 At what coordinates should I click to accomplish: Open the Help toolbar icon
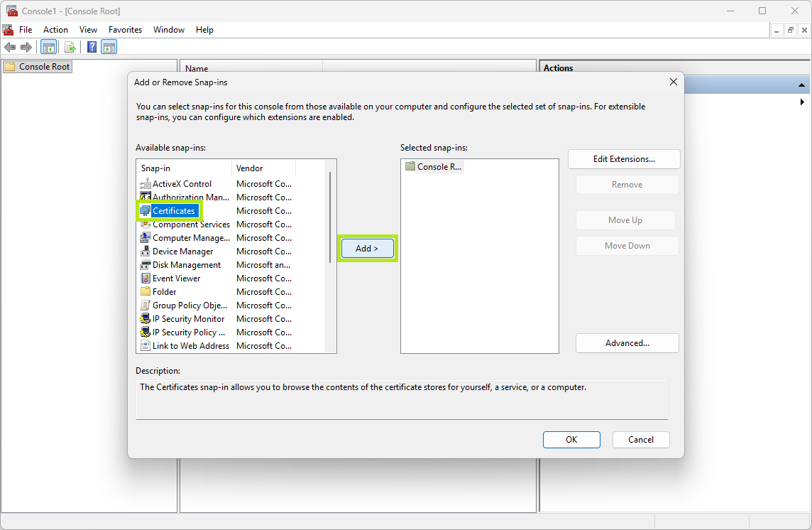click(92, 47)
